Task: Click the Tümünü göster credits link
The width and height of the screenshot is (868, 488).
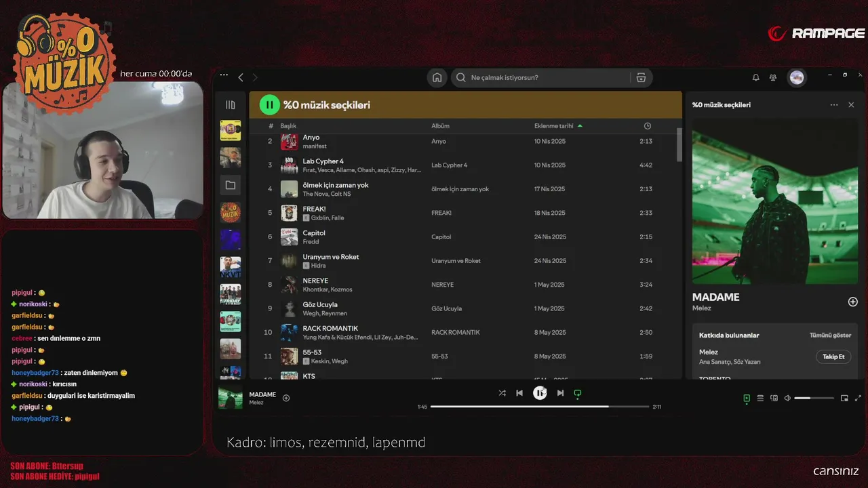Action: tap(830, 335)
